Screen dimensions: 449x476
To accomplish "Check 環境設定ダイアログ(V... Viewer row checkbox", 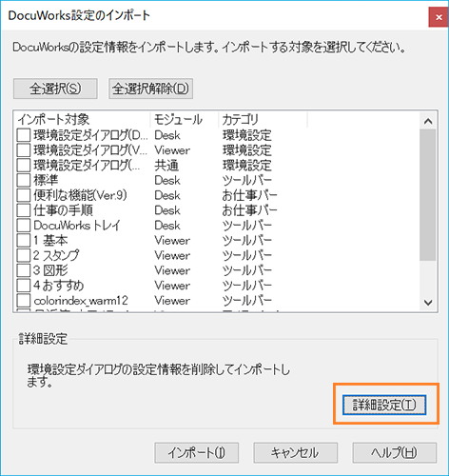I will tap(24, 150).
